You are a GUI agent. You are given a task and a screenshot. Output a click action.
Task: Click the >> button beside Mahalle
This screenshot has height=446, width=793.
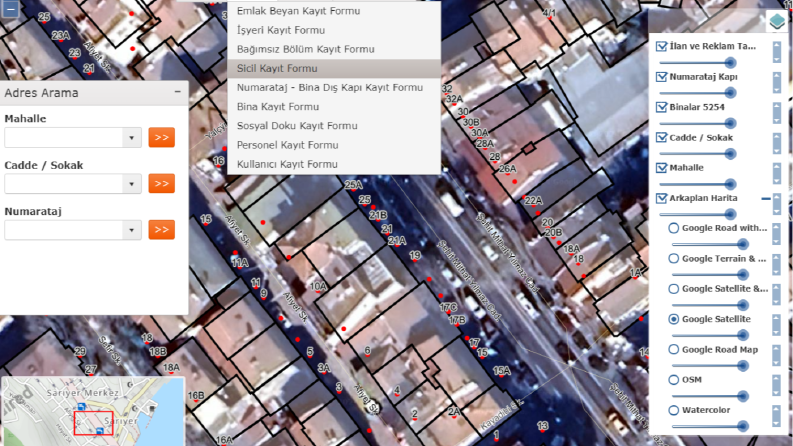click(162, 138)
